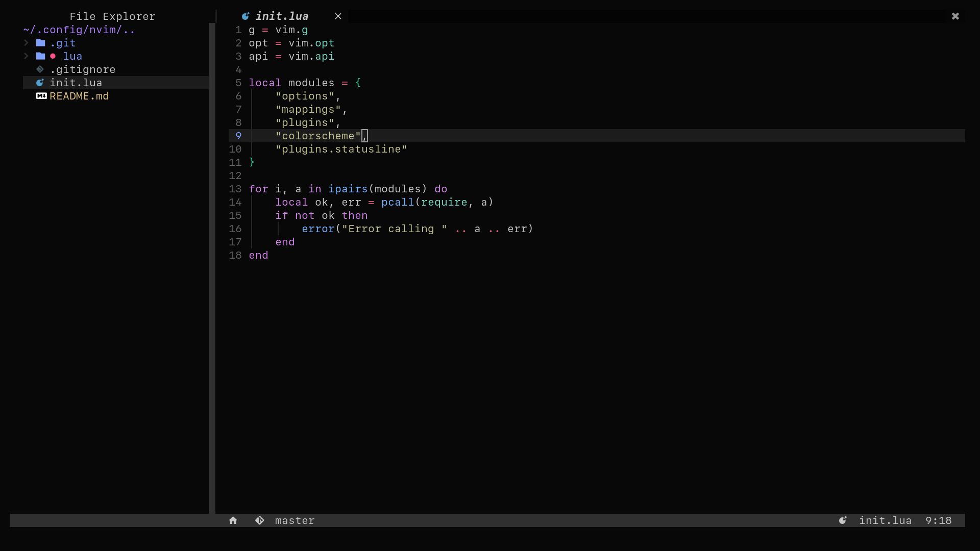Click the Lua icon near init.lua in statusline right
The height and width of the screenshot is (551, 980).
843,520
